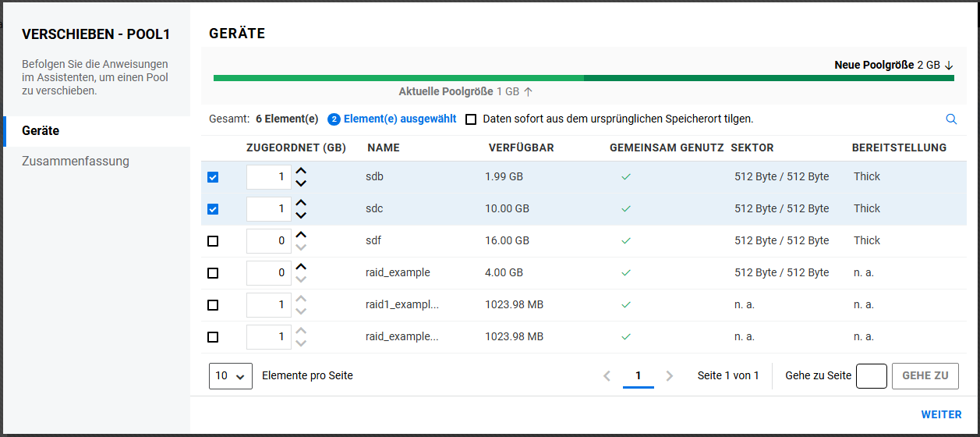Viewport: 980px width, 437px height.
Task: Go to previous page chevron
Action: pyautogui.click(x=607, y=376)
